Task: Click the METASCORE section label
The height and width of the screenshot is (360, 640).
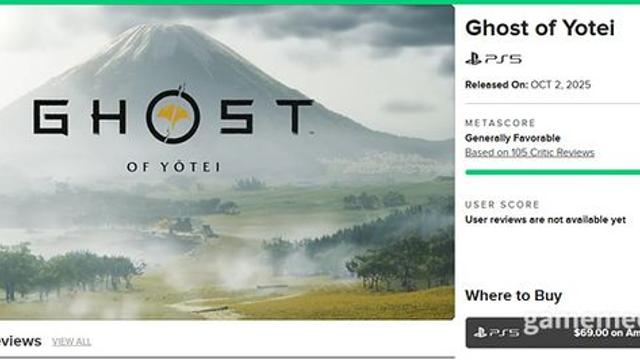Action: click(x=500, y=123)
